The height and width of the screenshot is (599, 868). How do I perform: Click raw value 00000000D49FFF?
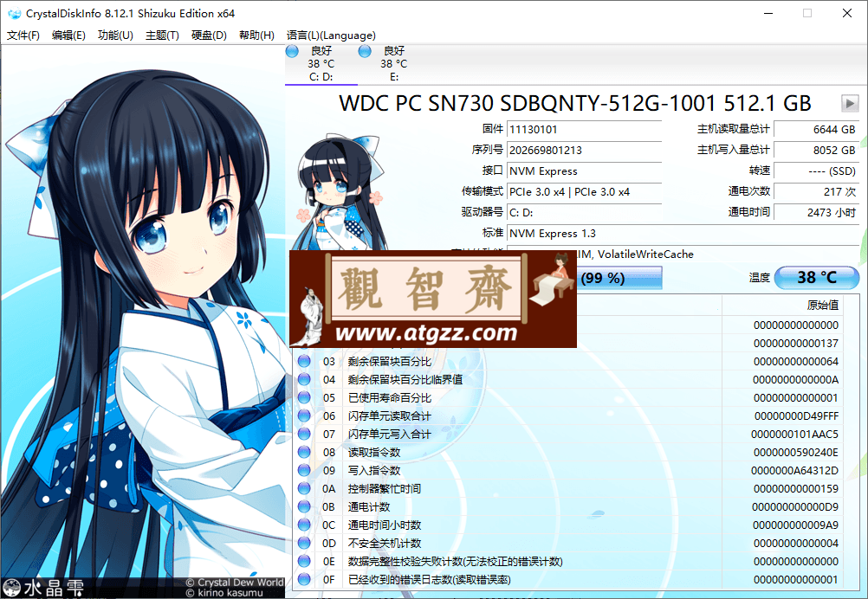click(796, 416)
